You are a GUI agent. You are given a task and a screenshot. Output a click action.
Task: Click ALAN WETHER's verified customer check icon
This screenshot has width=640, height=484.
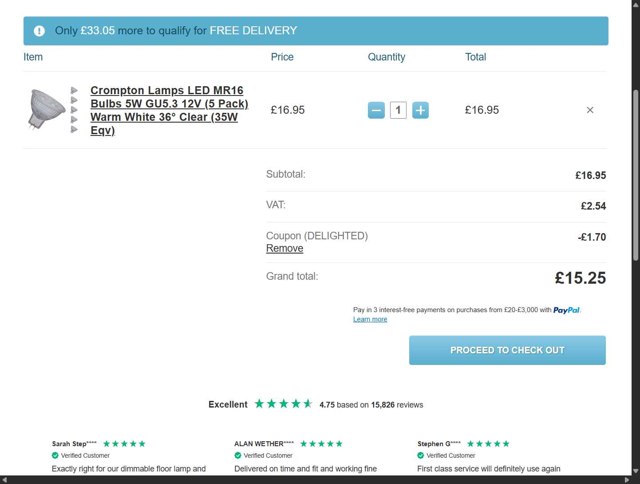click(x=238, y=455)
